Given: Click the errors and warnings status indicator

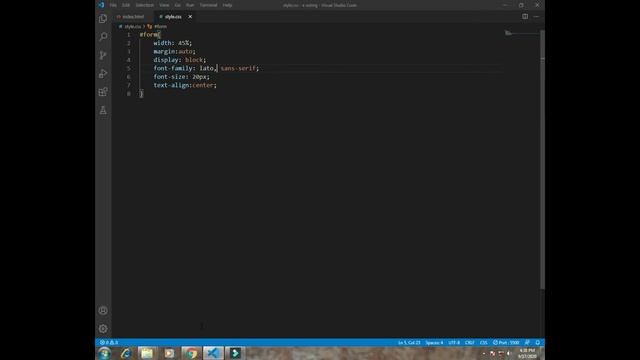Looking at the screenshot, I should click(x=109, y=342).
